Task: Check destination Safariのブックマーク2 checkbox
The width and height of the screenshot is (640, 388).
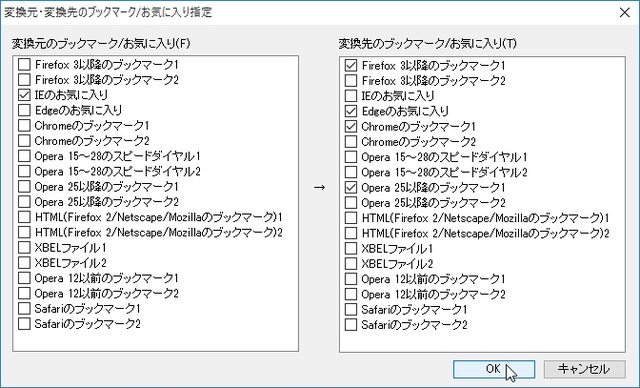Action: pos(351,325)
